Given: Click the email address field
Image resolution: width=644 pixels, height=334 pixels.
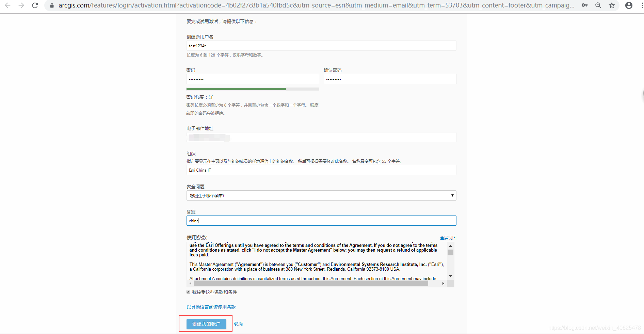Looking at the screenshot, I should (x=321, y=137).
